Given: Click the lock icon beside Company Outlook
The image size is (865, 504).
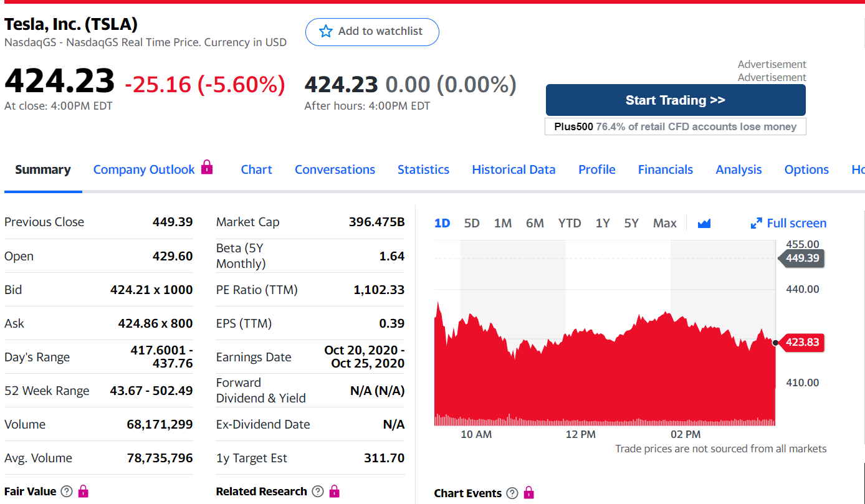Looking at the screenshot, I should (x=208, y=167).
